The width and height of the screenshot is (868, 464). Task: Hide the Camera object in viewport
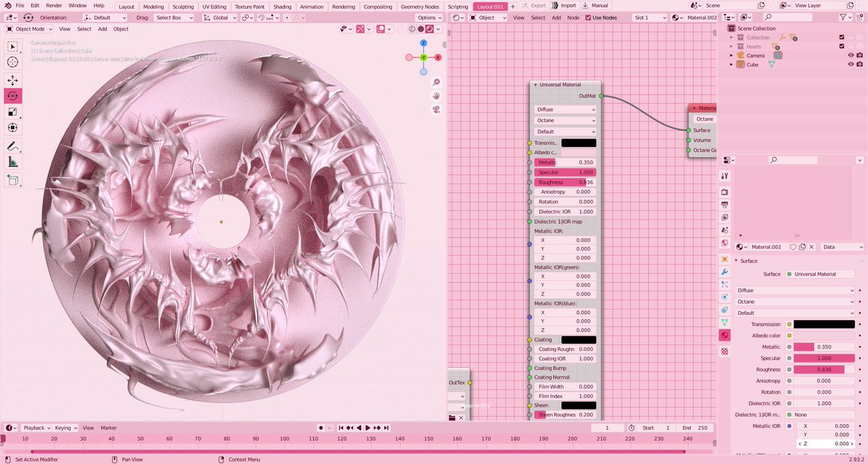pos(851,55)
